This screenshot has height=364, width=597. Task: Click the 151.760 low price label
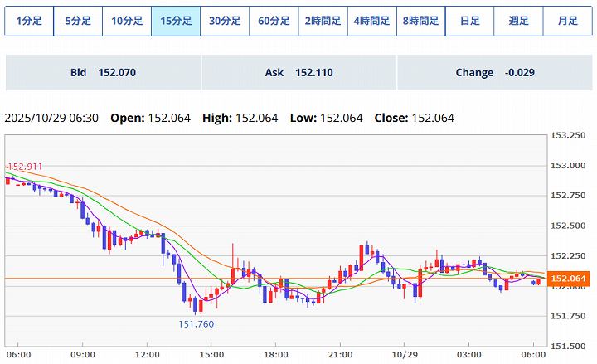(196, 323)
